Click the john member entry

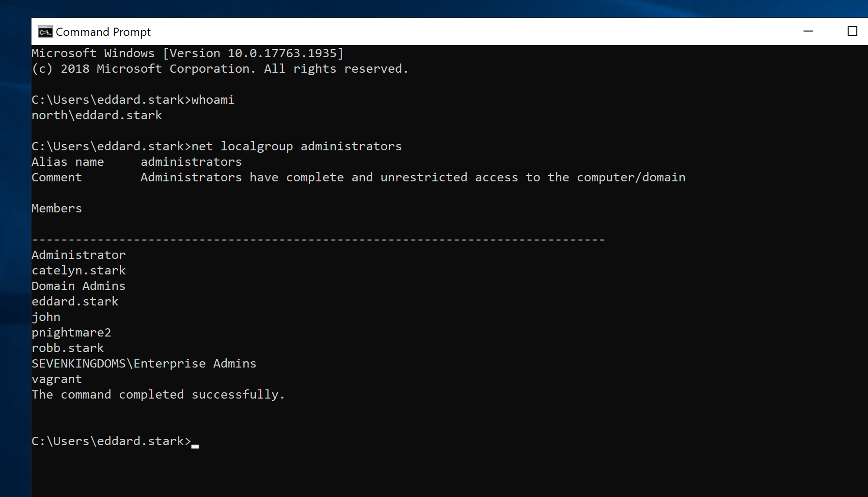(46, 317)
